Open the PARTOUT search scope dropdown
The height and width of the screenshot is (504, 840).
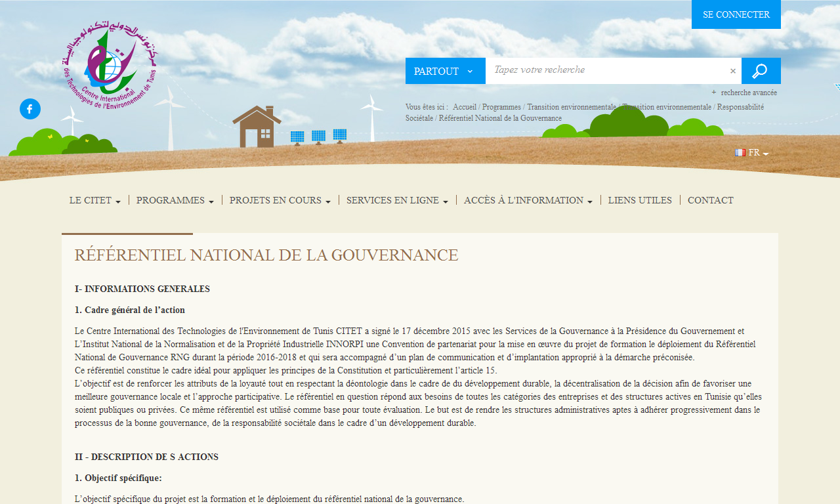tap(446, 71)
